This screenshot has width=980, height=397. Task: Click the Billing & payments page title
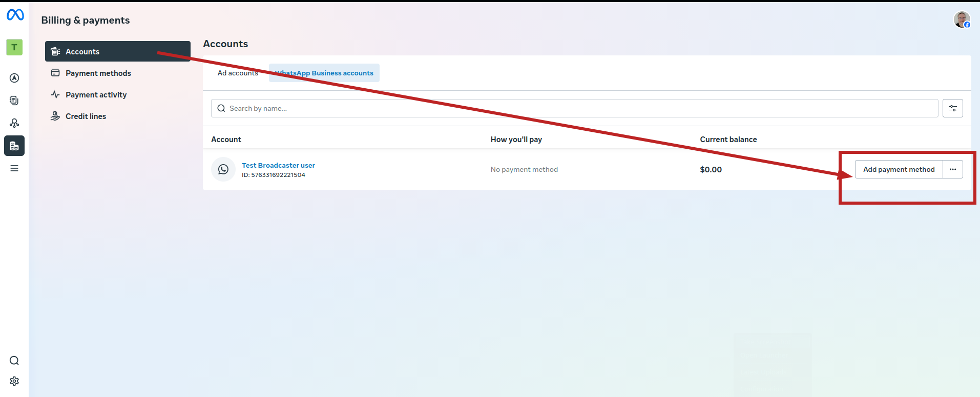pyautogui.click(x=86, y=20)
